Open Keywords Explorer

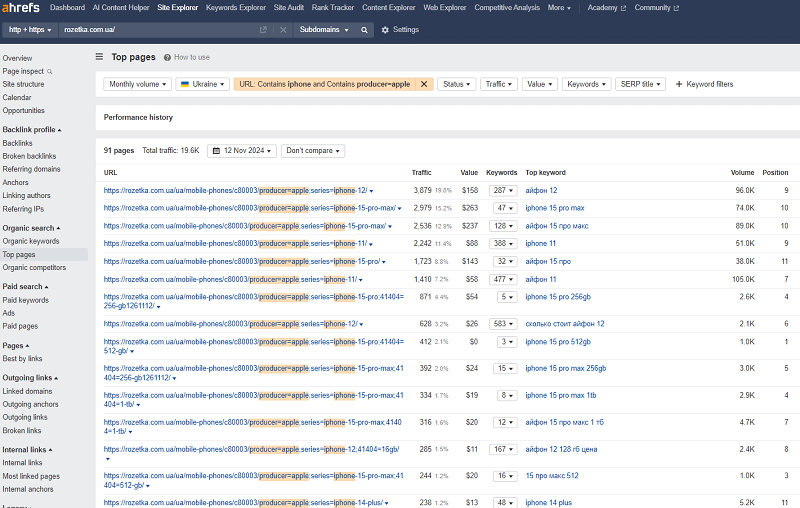(236, 8)
